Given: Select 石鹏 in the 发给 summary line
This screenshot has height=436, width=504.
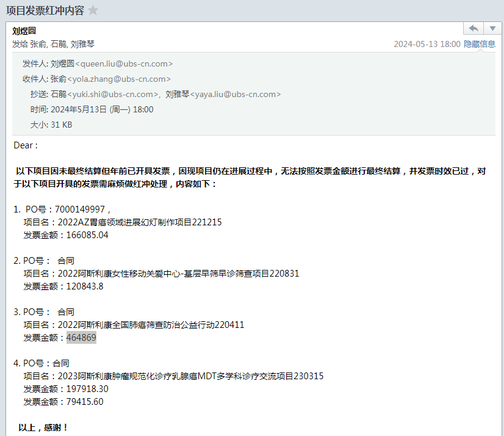Looking at the screenshot, I should tap(58, 45).
